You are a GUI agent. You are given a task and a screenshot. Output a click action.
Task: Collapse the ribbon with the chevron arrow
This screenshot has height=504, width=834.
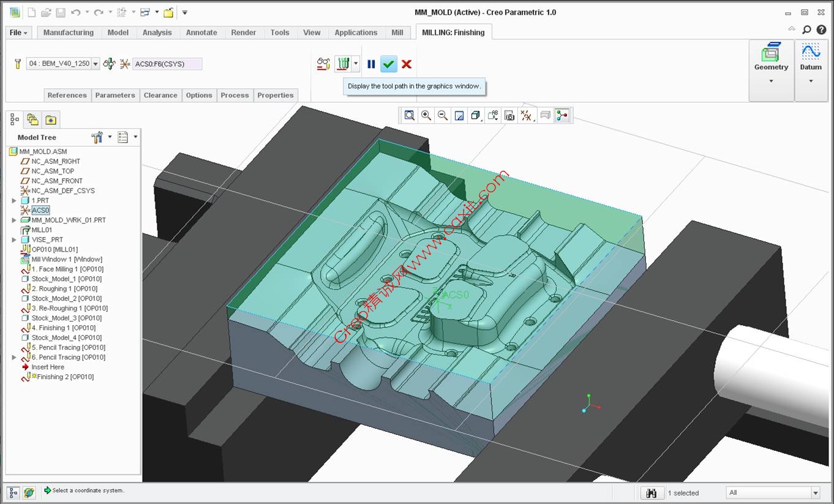(792, 29)
